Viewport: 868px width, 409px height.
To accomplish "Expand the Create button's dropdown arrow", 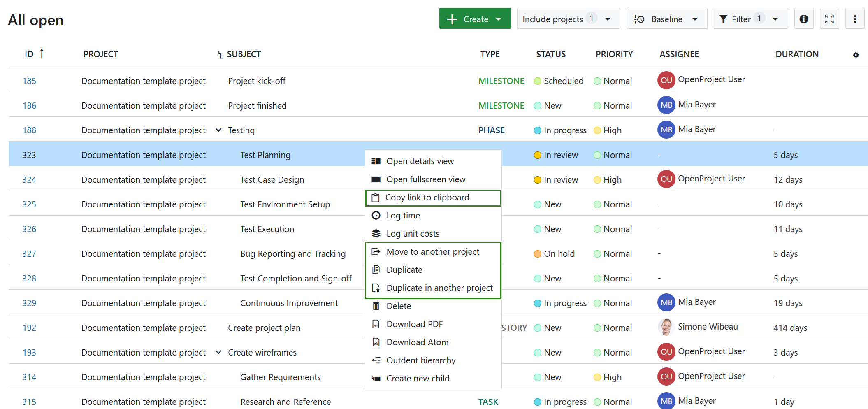I will pyautogui.click(x=499, y=19).
